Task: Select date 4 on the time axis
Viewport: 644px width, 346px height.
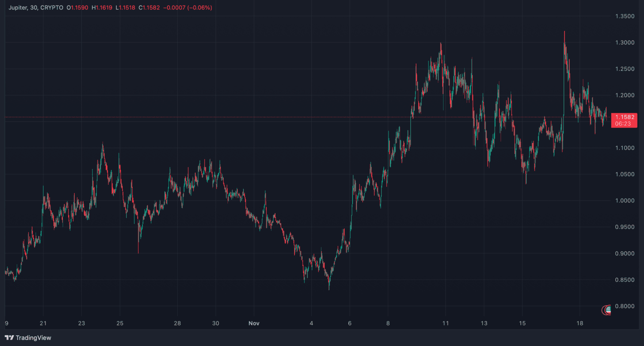Action: pyautogui.click(x=312, y=323)
